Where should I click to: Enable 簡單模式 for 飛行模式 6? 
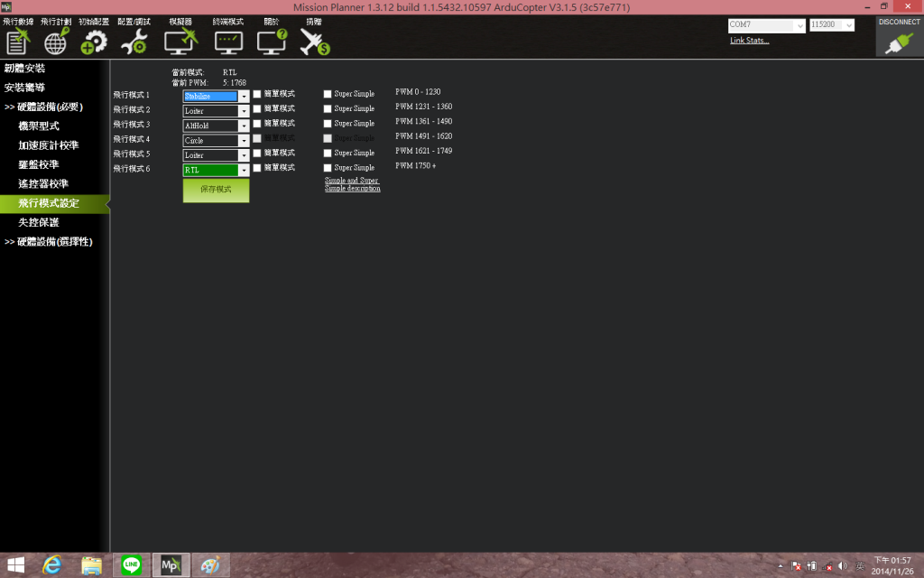click(x=257, y=167)
